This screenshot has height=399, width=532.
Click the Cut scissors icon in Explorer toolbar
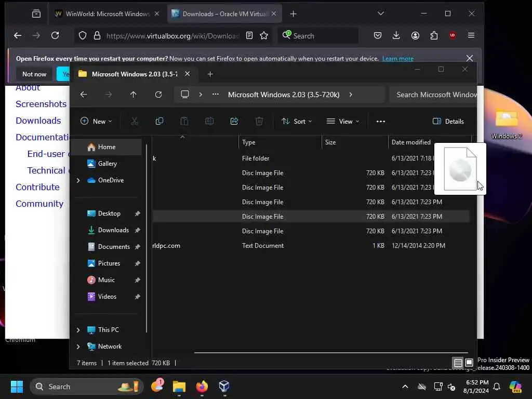[x=135, y=121]
